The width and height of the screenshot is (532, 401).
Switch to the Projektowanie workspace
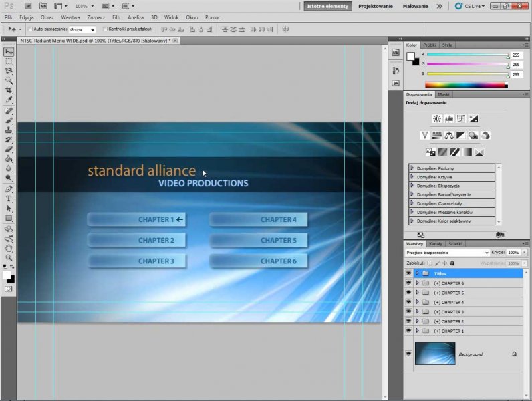pyautogui.click(x=375, y=6)
